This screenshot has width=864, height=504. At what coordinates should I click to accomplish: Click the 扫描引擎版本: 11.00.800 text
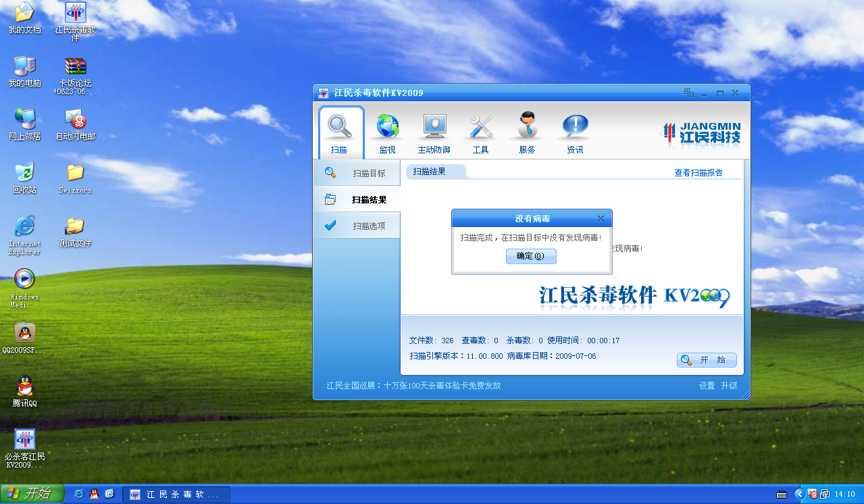(456, 355)
